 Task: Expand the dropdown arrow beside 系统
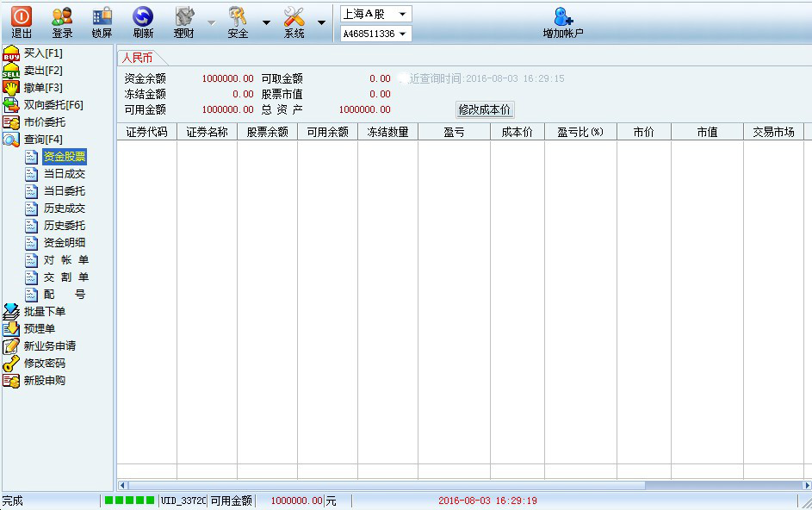[x=321, y=22]
